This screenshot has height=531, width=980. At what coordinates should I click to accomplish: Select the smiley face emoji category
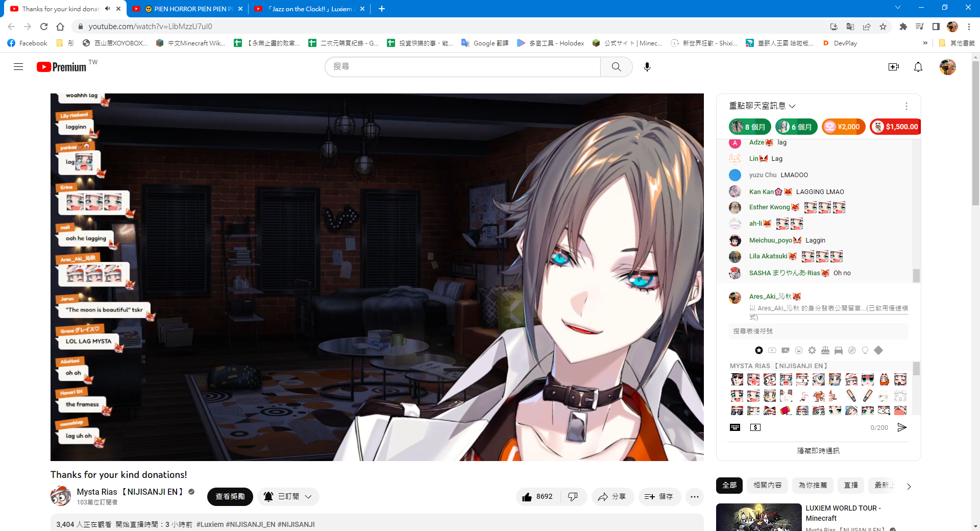pyautogui.click(x=799, y=350)
